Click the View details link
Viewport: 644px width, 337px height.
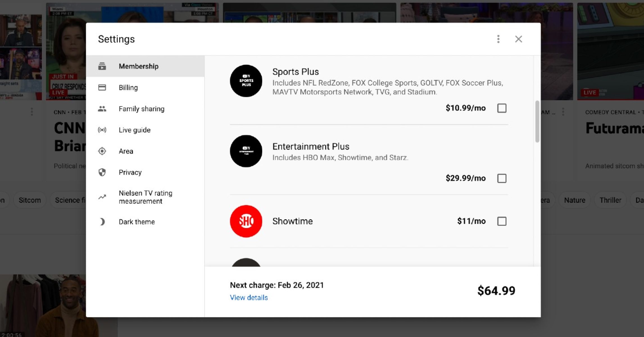249,298
